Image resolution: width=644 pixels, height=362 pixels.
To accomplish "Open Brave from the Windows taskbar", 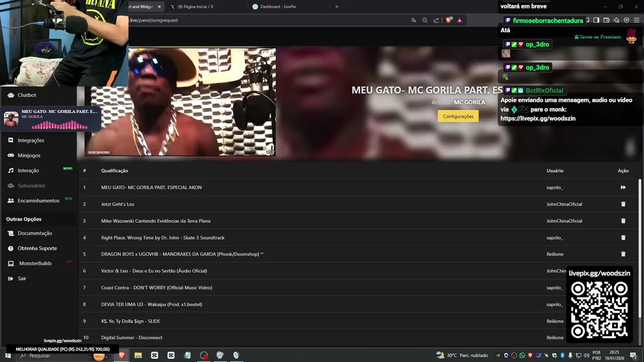I will [x=121, y=355].
